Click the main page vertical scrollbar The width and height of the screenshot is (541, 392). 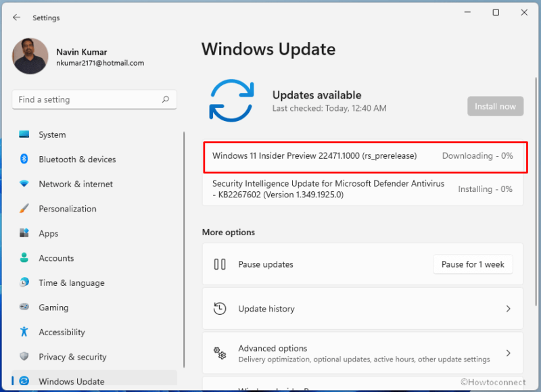(x=536, y=191)
